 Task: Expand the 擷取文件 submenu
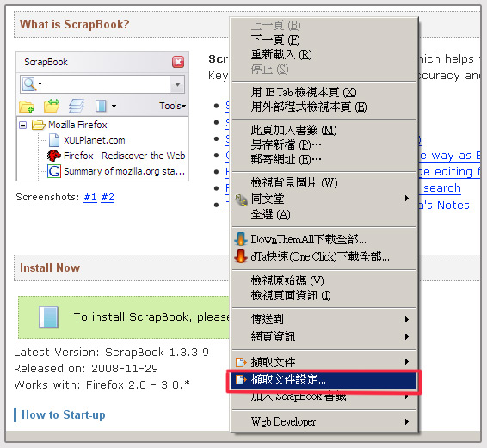(324, 362)
